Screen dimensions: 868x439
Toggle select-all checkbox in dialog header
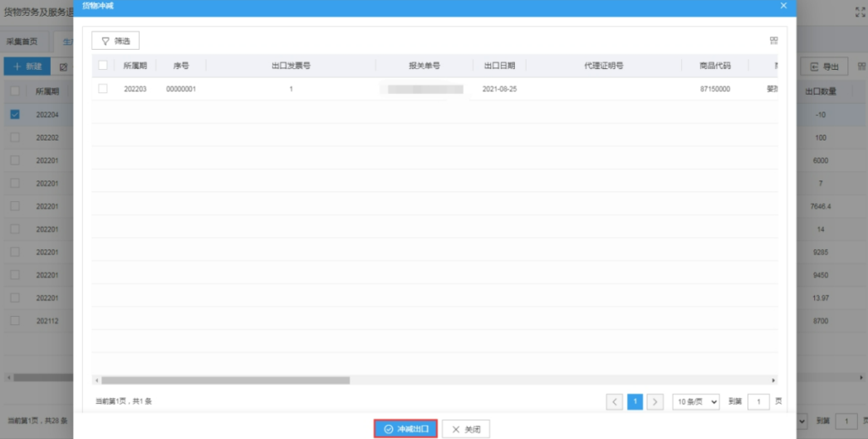[x=103, y=65]
